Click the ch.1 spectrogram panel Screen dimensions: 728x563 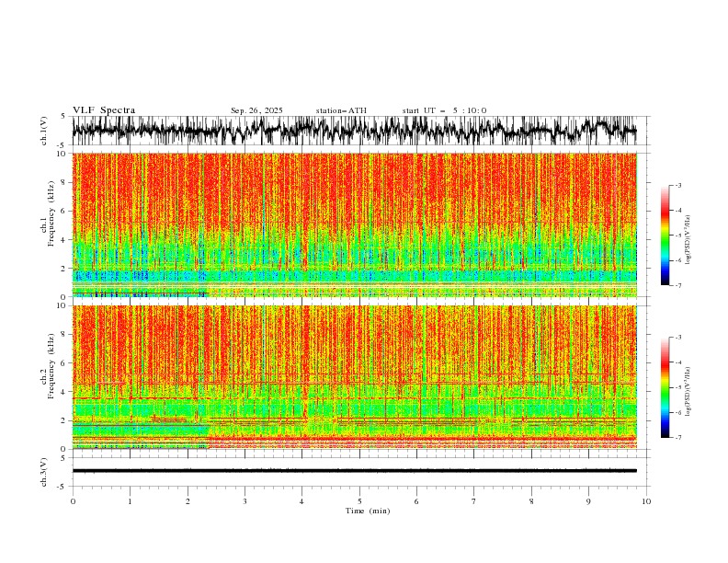(354, 224)
